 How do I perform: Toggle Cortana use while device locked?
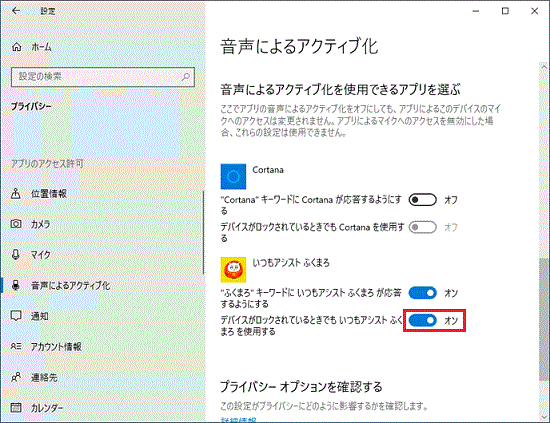click(423, 227)
